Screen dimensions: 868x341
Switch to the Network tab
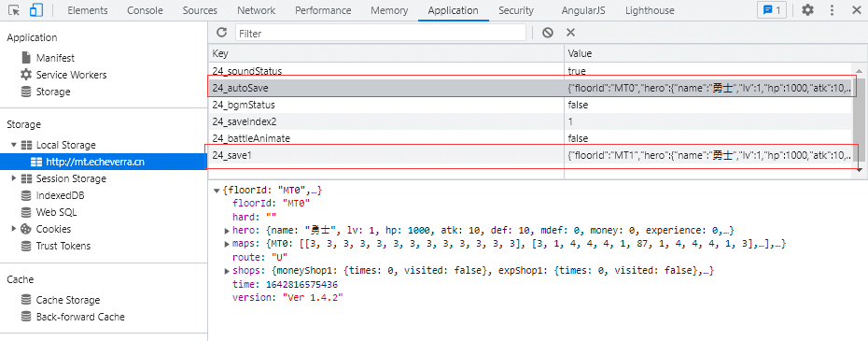click(257, 10)
